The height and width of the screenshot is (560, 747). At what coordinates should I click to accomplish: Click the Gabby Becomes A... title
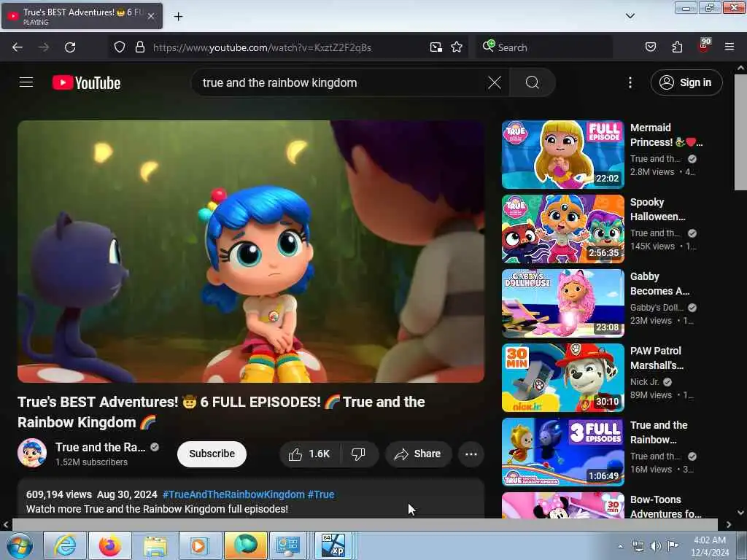pyautogui.click(x=659, y=284)
